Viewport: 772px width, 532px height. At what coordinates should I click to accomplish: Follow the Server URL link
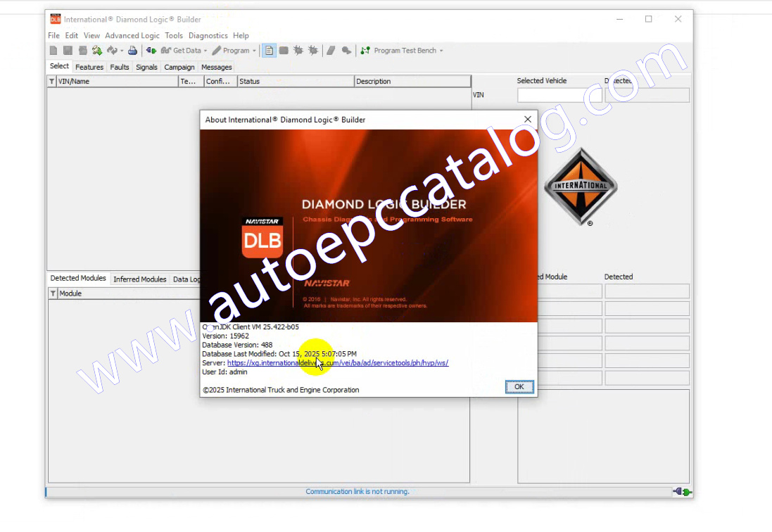(338, 363)
